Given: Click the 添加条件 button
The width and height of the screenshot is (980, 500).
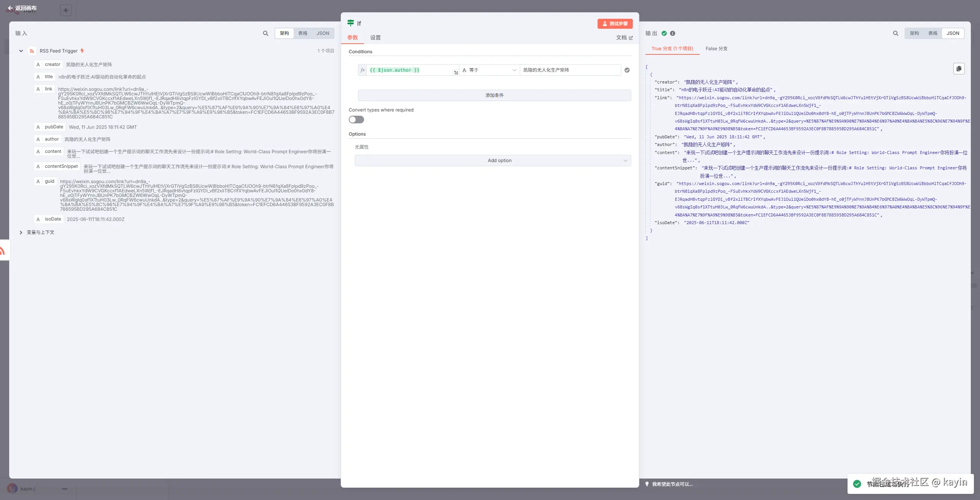Looking at the screenshot, I should 494,95.
